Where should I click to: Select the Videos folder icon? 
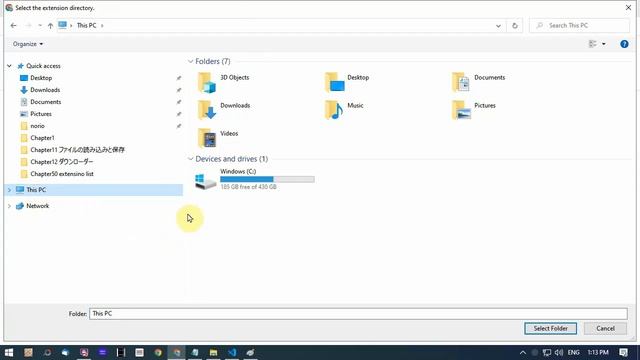pos(207,138)
